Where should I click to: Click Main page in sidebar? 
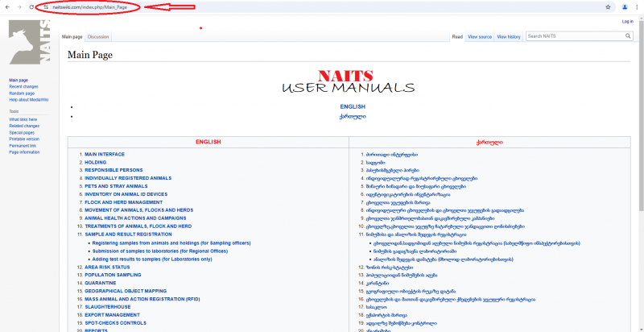coord(19,80)
